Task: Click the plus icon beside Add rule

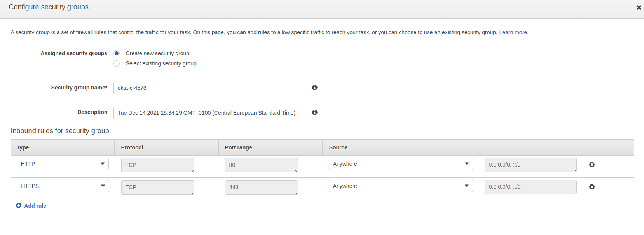Action: click(19, 205)
